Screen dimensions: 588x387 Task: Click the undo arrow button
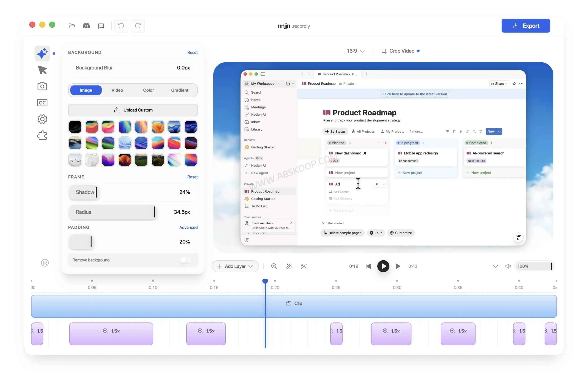coord(121,26)
